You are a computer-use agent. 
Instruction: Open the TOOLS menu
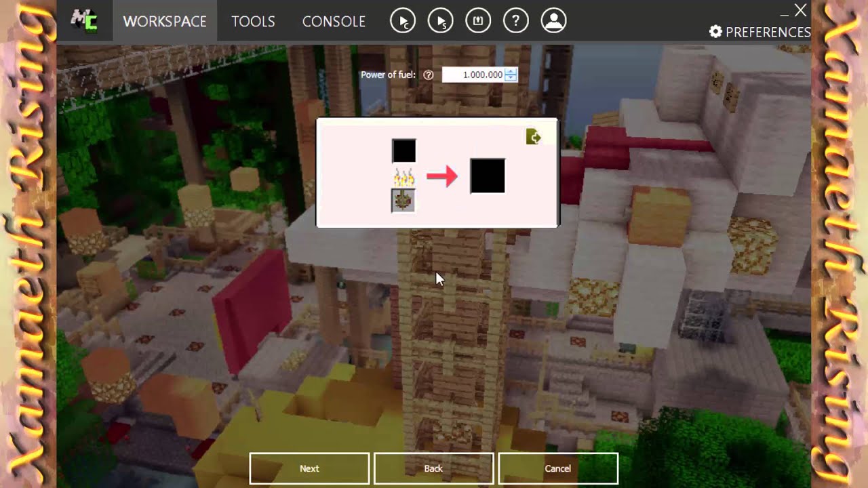[253, 22]
